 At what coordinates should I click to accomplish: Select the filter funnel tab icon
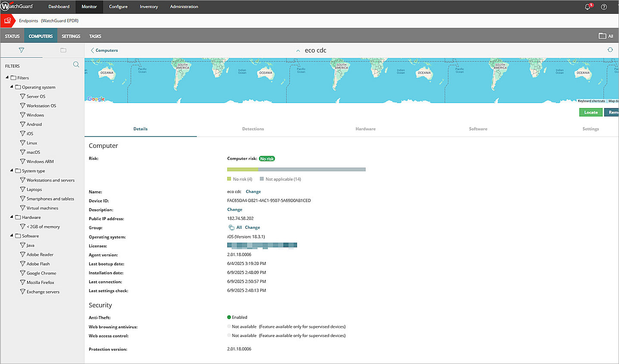pos(21,50)
